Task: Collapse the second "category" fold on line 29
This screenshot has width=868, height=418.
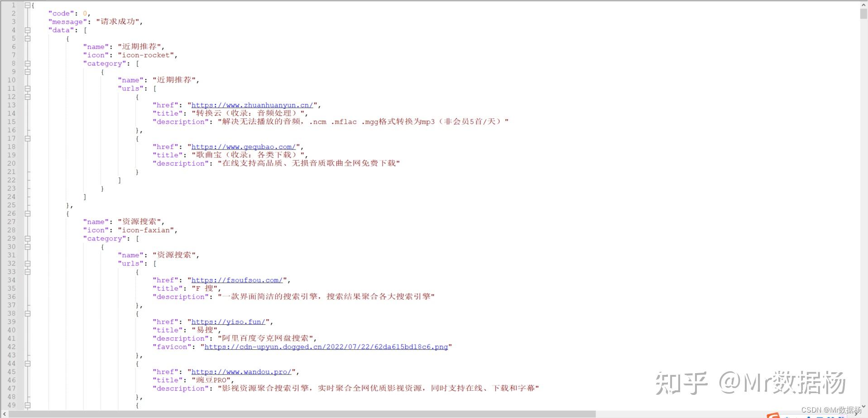Action: 27,238
